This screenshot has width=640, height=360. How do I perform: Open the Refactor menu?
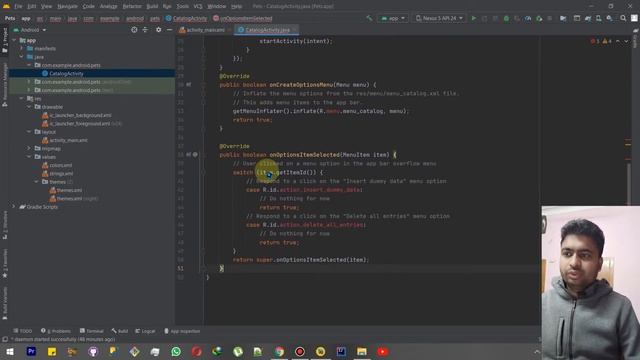[132, 6]
